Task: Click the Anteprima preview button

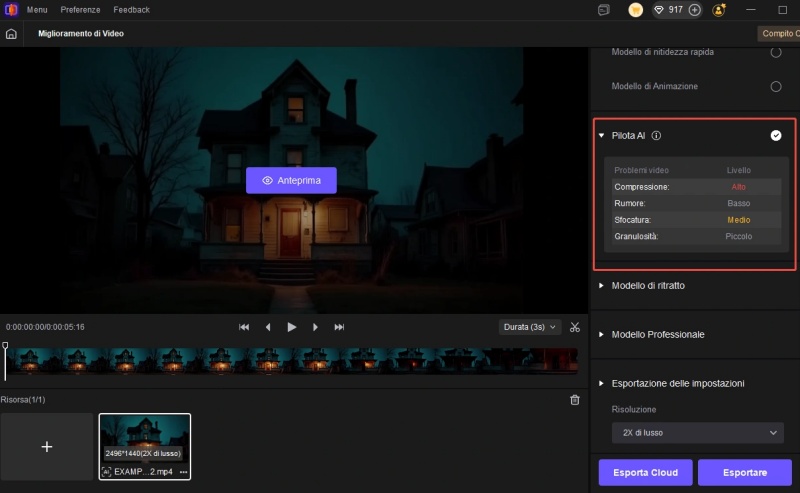Action: click(x=291, y=180)
